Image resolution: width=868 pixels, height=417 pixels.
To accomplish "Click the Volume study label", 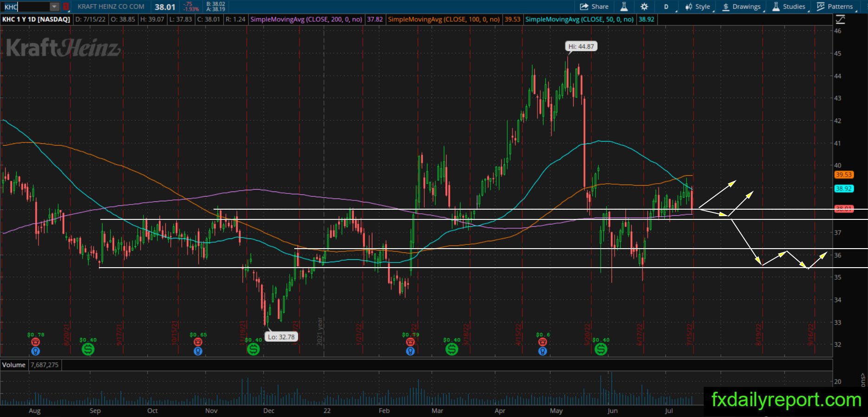I will [14, 365].
